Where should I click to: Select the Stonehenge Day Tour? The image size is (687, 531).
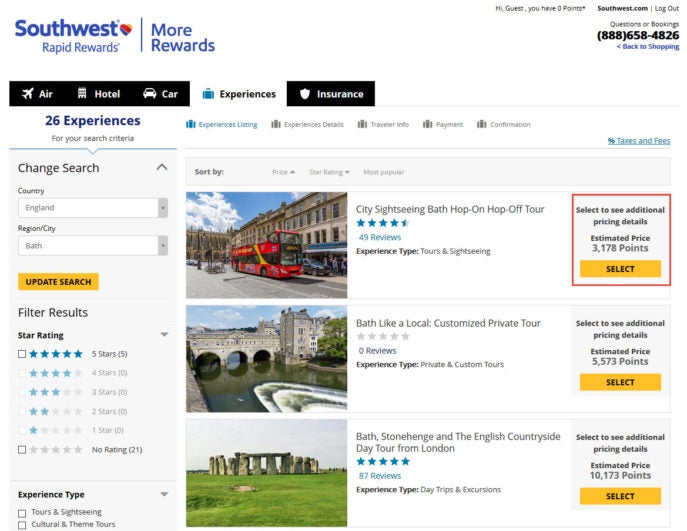point(620,496)
